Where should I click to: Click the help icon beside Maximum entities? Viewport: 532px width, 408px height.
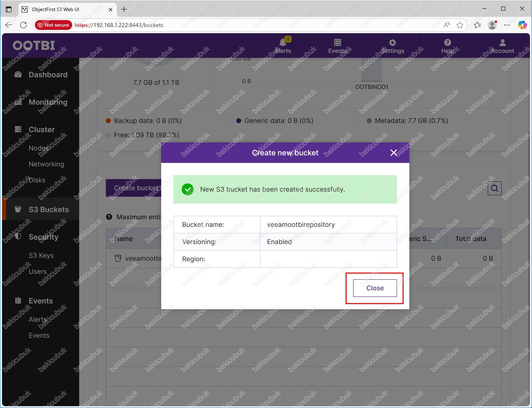click(109, 217)
